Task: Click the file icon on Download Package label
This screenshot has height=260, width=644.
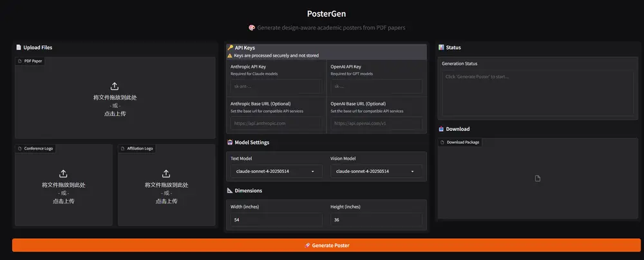Action: coord(442,143)
